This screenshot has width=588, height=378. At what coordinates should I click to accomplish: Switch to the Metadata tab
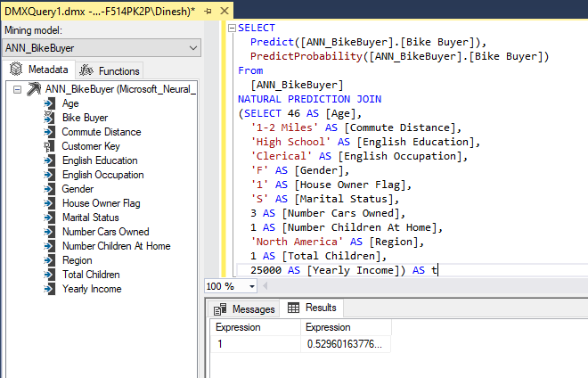[39, 70]
